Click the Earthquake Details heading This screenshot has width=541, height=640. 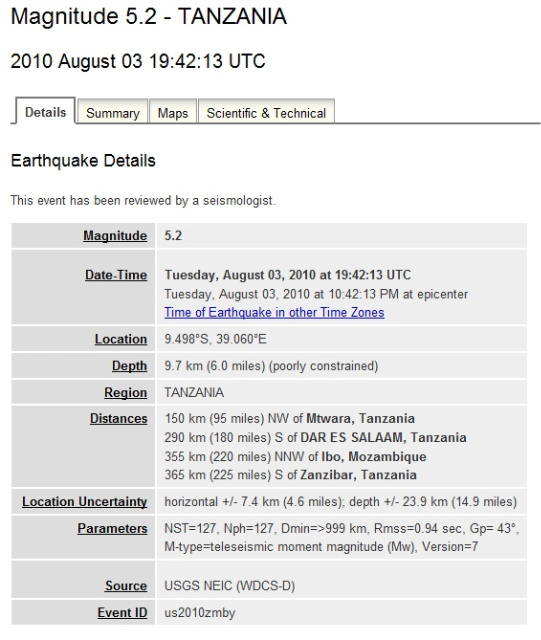(x=83, y=160)
